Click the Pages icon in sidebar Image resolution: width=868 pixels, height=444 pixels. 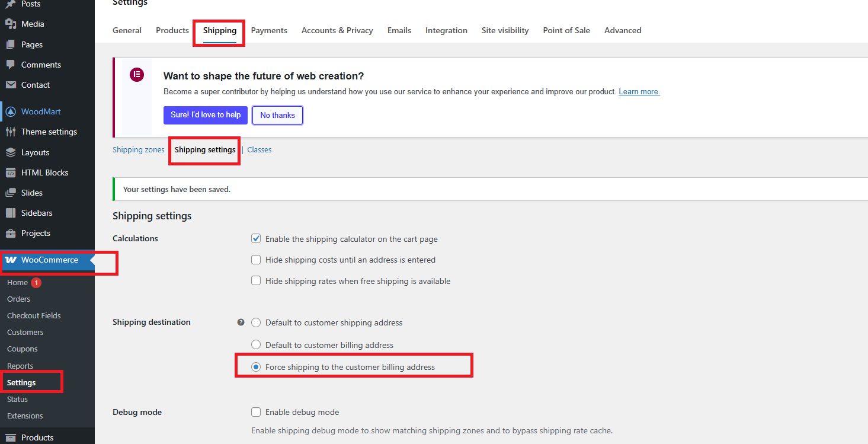(11, 44)
